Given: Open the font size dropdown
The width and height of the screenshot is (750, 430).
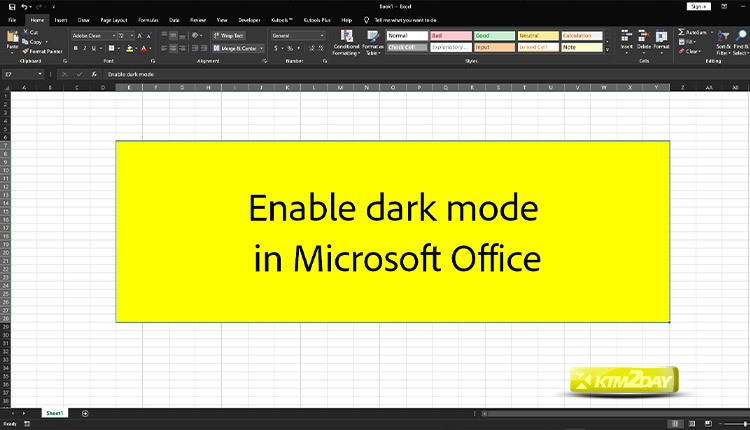Looking at the screenshot, I should click(x=132, y=36).
